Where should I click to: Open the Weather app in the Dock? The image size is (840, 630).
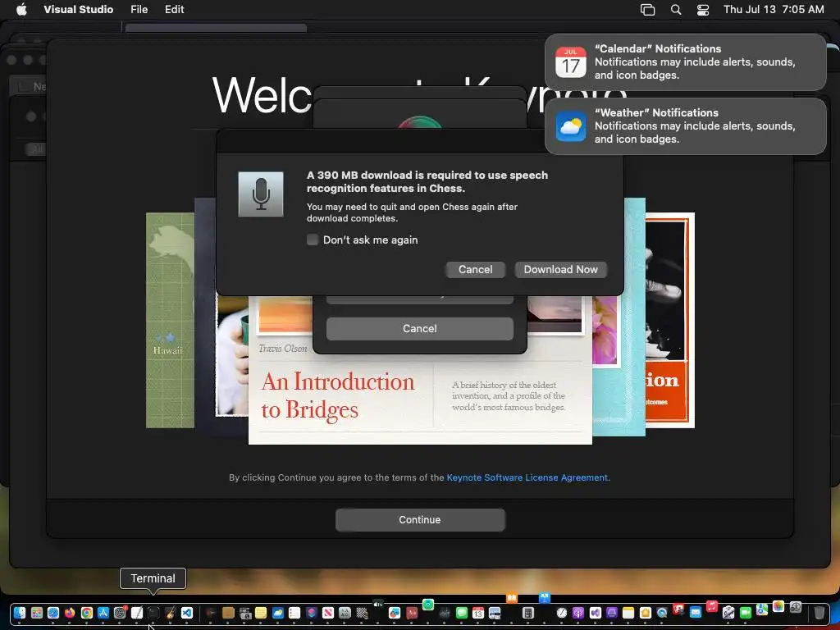tap(278, 613)
